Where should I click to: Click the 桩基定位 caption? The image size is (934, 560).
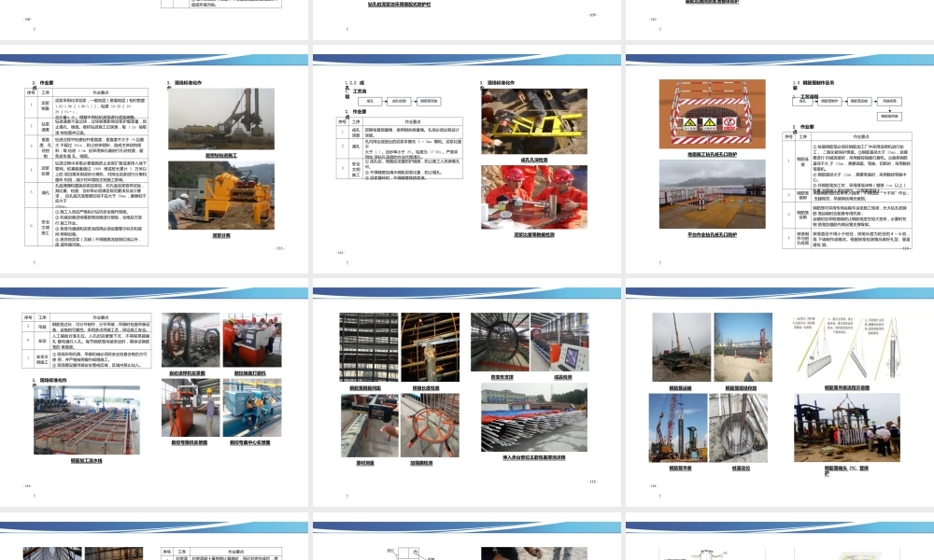tap(741, 469)
